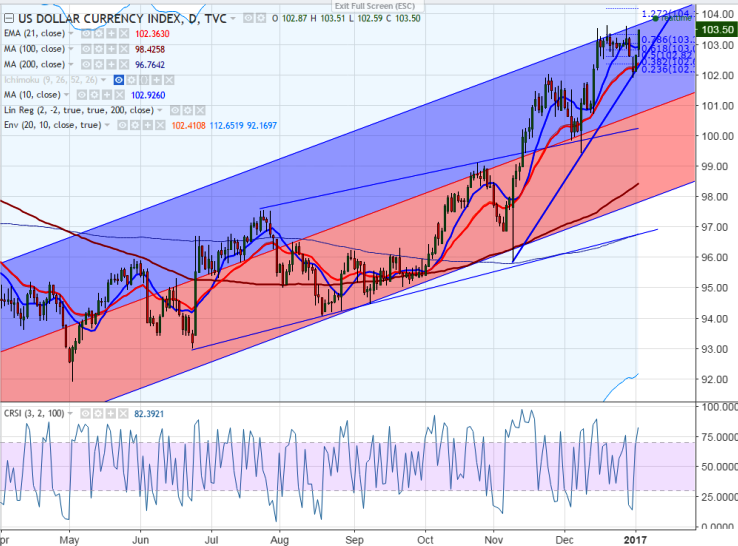738x546 pixels.
Task: Open the MA (10, close) settings gear
Action: point(94,95)
